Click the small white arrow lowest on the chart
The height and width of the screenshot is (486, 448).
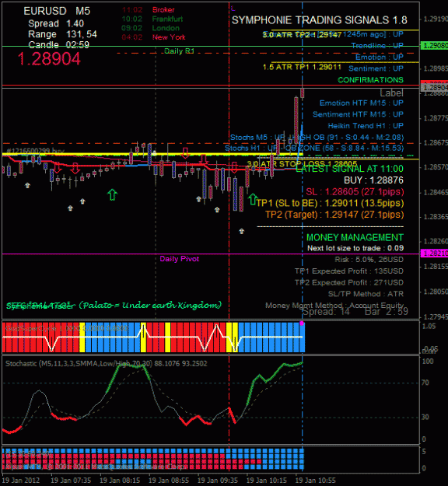tap(242, 231)
